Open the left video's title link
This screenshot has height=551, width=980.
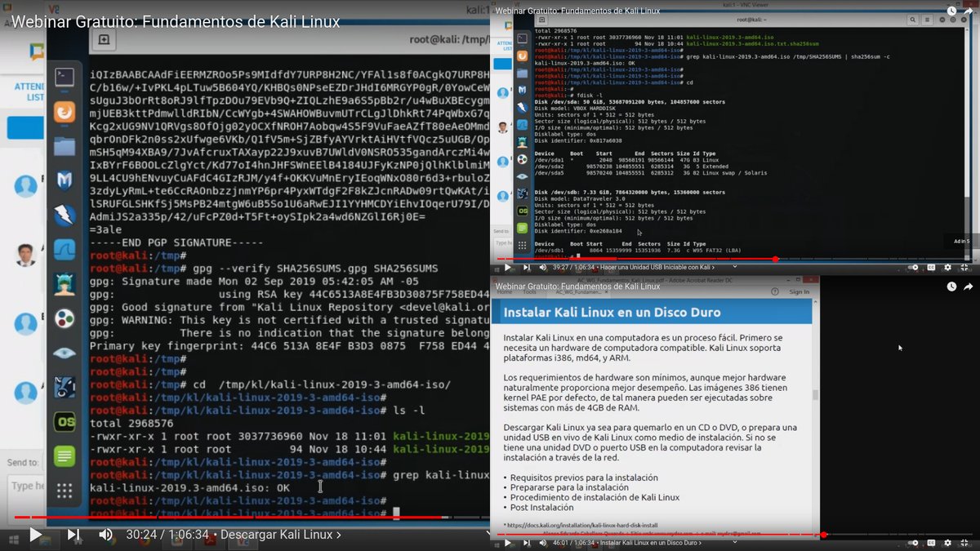click(176, 21)
